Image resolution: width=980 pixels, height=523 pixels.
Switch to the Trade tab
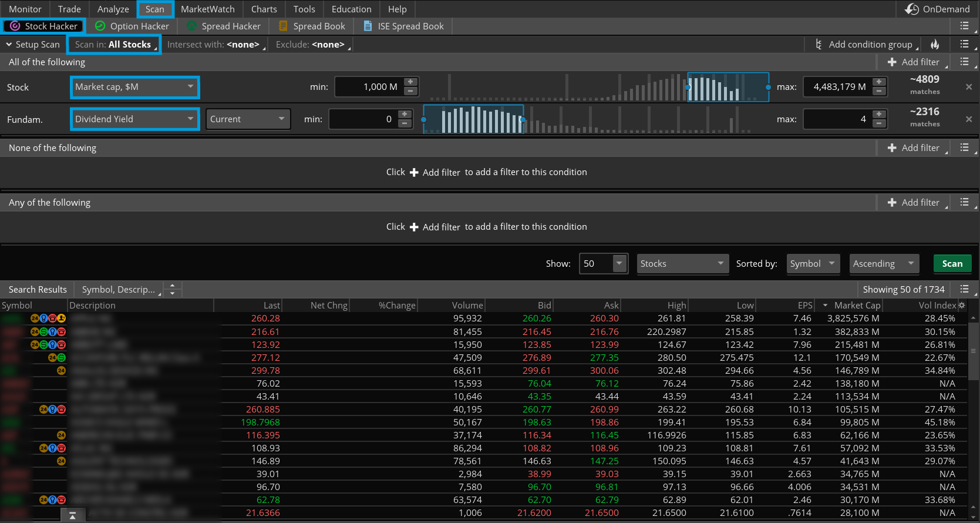pyautogui.click(x=69, y=9)
